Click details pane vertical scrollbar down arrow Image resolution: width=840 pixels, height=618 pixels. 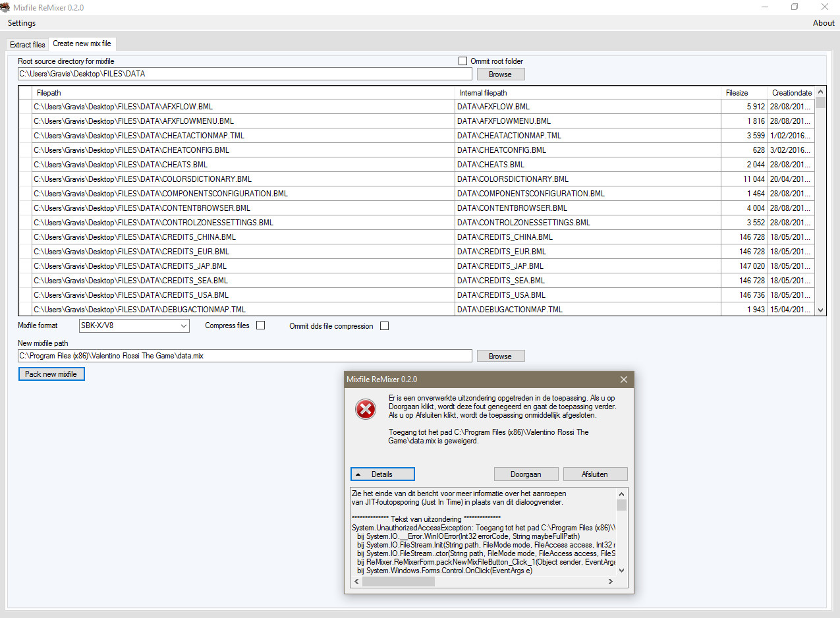coord(622,571)
